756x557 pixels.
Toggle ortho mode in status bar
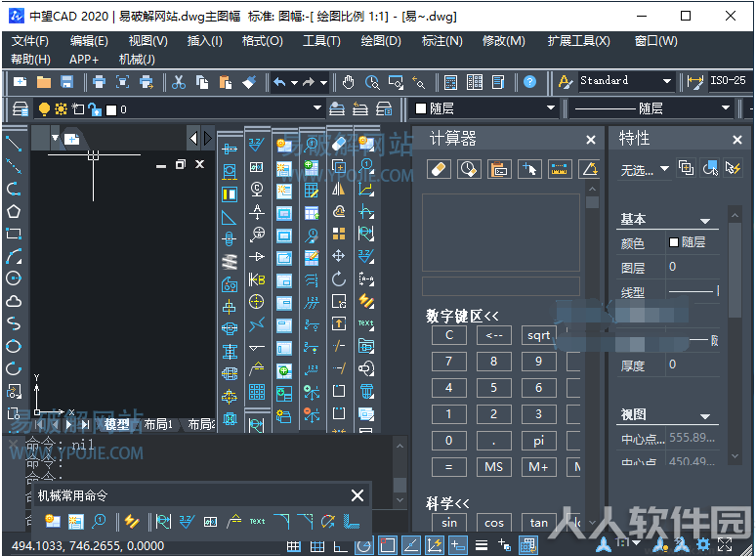click(340, 546)
